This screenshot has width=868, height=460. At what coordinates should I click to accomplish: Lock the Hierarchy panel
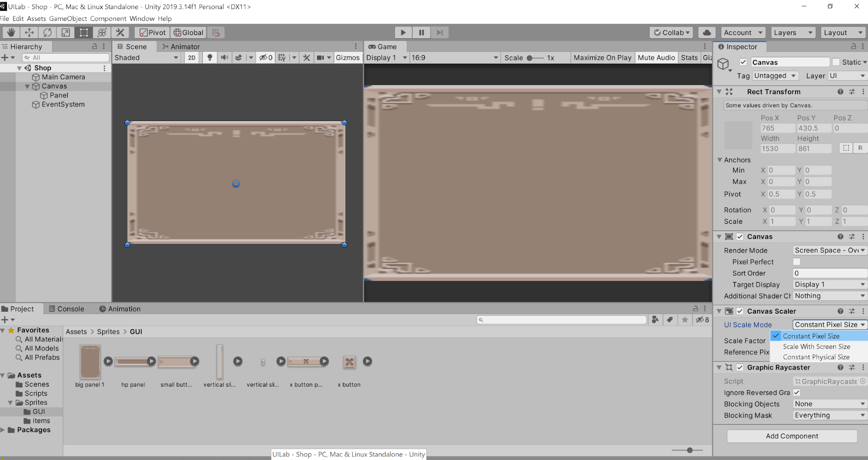94,46
